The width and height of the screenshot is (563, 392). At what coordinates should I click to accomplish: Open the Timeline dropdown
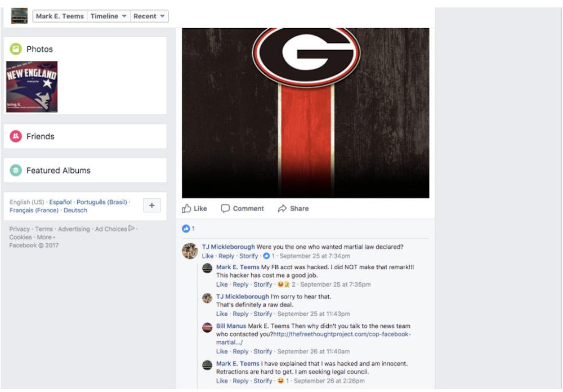click(x=109, y=16)
